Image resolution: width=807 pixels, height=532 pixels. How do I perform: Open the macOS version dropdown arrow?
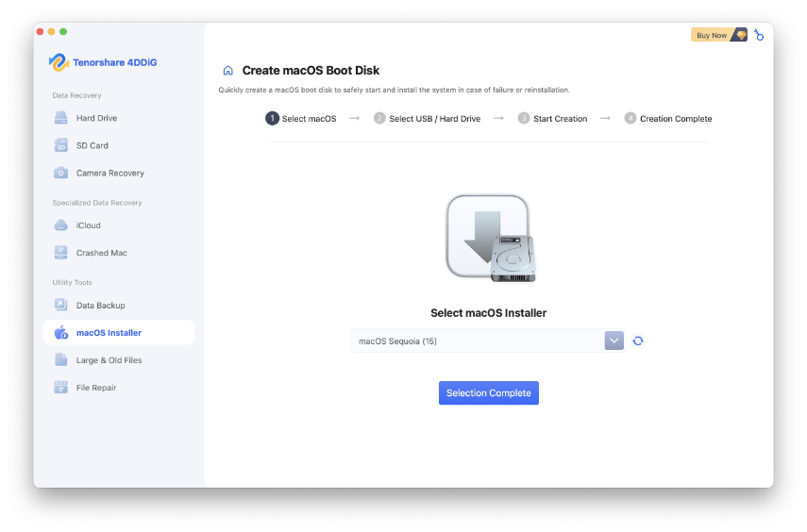tap(614, 341)
